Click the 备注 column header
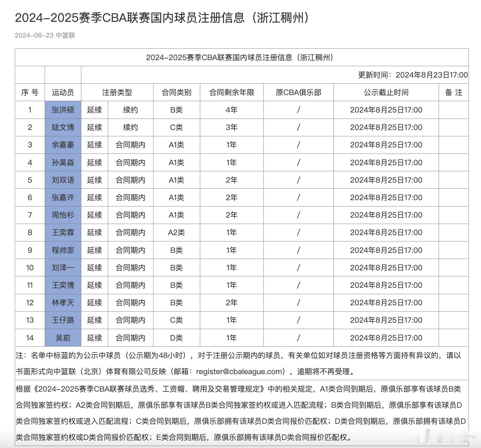The width and height of the screenshot is (481, 448). [454, 92]
